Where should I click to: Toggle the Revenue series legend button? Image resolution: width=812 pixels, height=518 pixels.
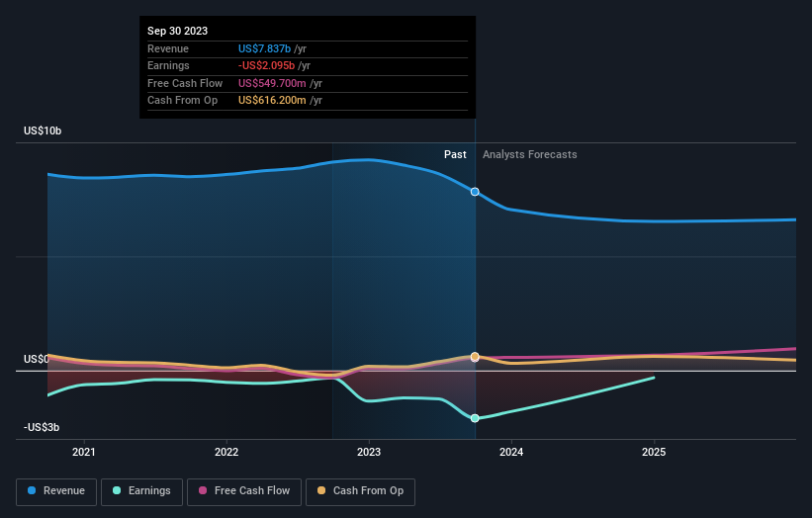[x=56, y=491]
